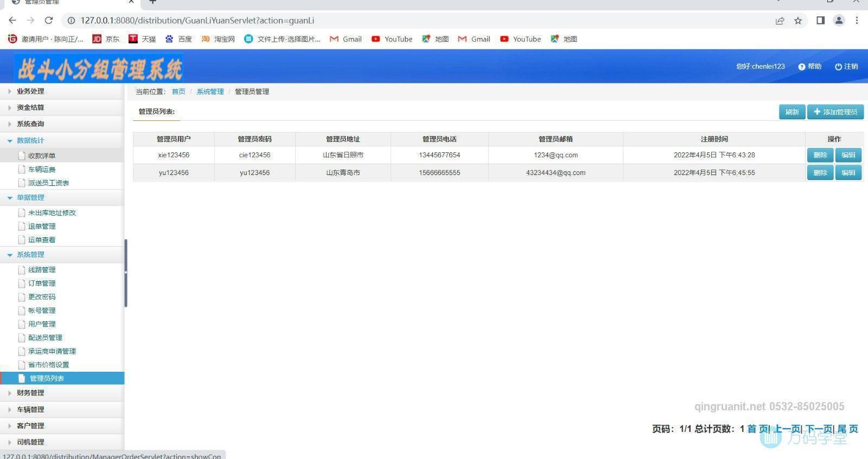Collapse the 单据管理 section

pos(62,197)
